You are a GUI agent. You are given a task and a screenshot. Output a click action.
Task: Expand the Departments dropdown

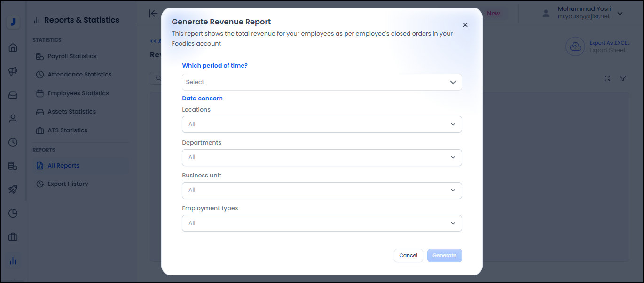click(x=322, y=157)
